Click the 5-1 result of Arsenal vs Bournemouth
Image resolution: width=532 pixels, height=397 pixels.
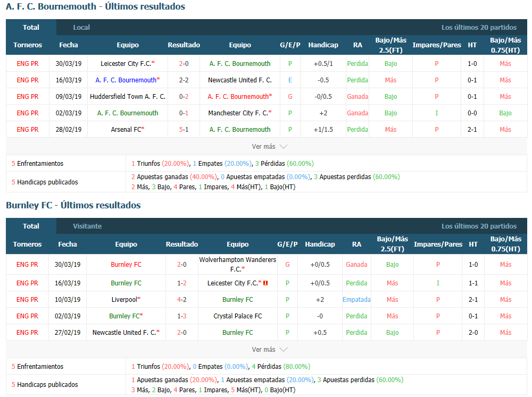[184, 130]
